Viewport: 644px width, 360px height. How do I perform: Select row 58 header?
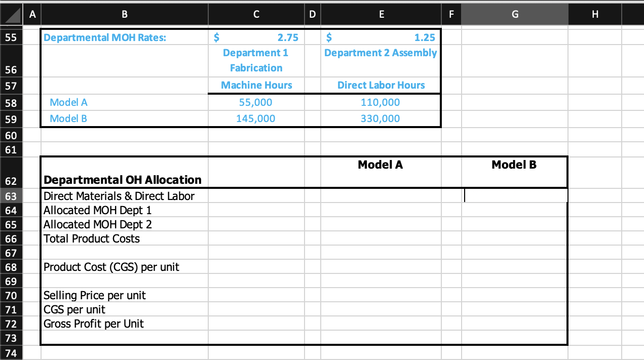click(x=12, y=103)
